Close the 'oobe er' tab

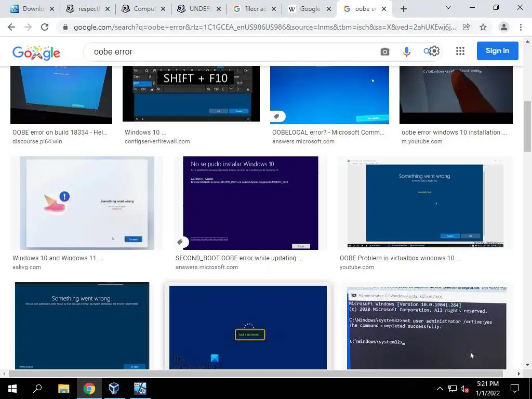(x=384, y=9)
